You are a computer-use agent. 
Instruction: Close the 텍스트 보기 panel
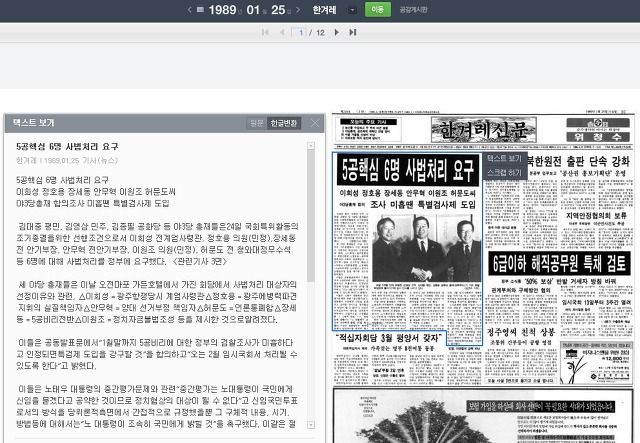(x=315, y=123)
